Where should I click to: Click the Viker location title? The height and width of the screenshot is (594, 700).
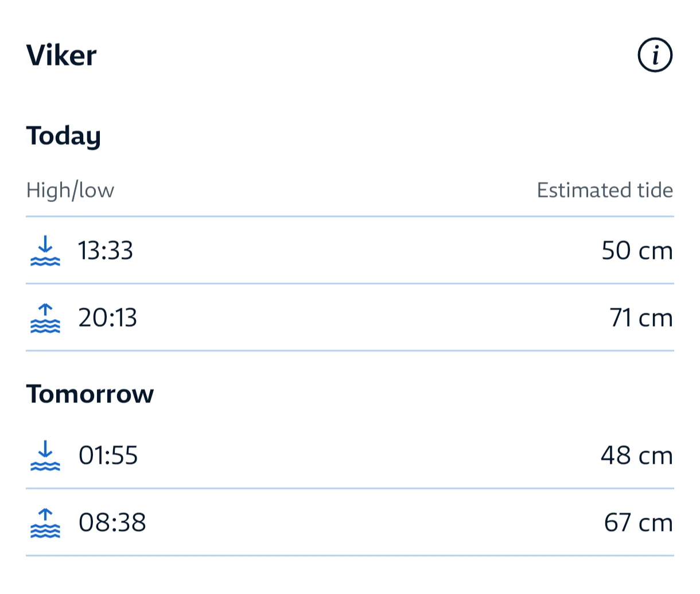(x=61, y=56)
